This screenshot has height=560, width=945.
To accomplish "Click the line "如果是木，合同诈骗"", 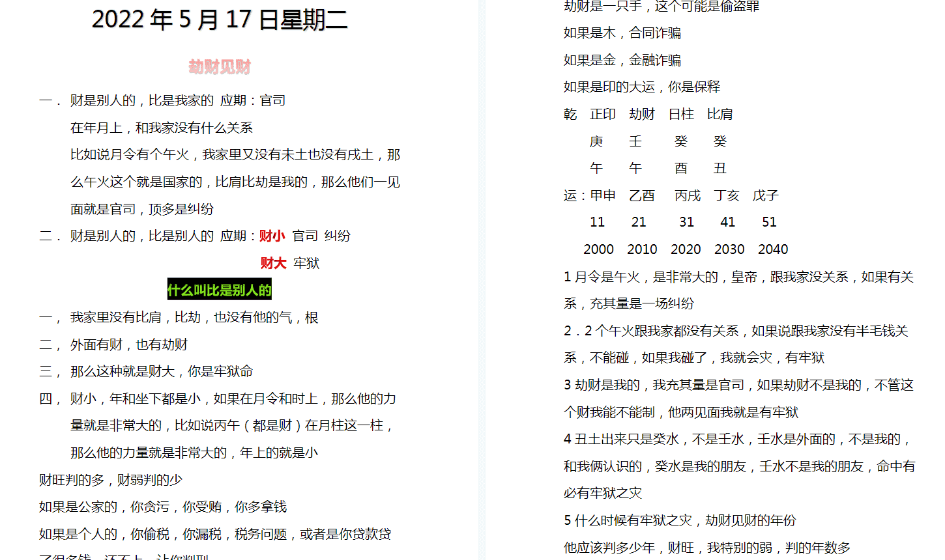I will [622, 33].
